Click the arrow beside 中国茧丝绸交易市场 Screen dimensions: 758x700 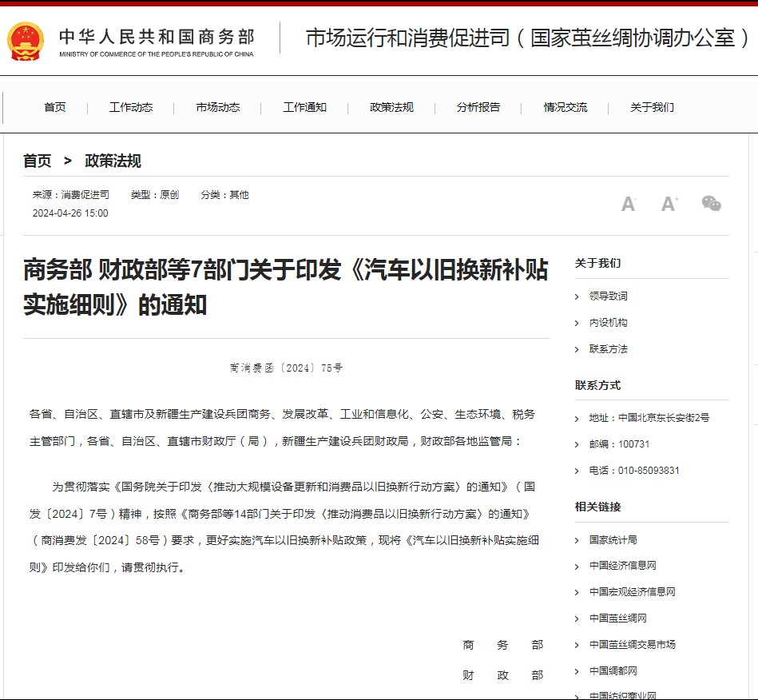coord(577,645)
